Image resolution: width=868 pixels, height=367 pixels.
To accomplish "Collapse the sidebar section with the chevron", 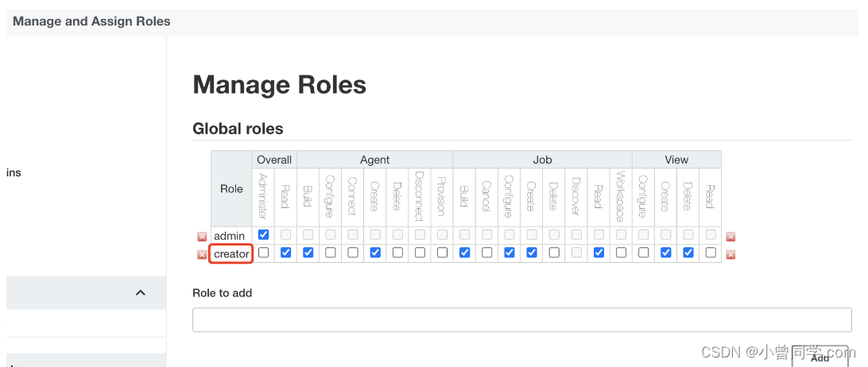I will click(141, 293).
